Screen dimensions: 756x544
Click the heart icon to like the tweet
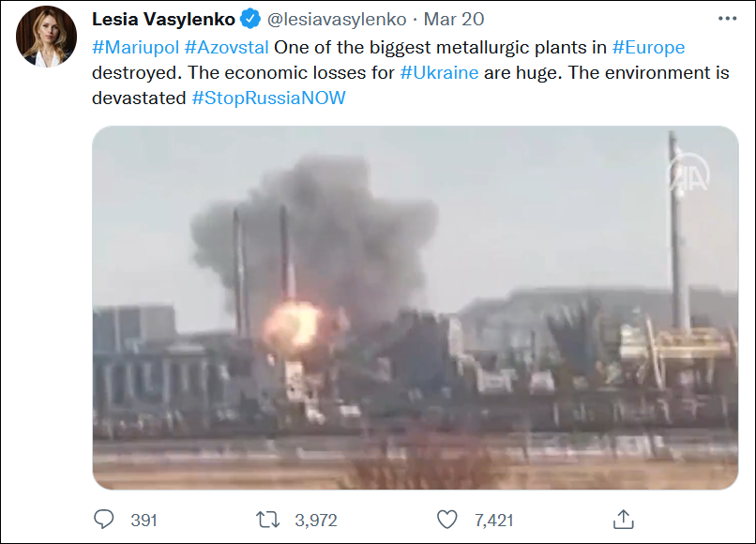[x=447, y=519]
